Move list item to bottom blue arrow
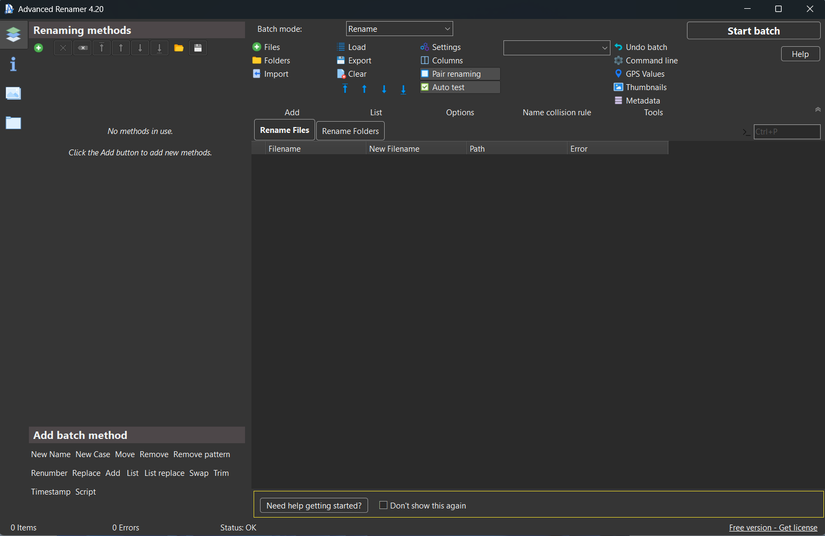 (x=404, y=89)
